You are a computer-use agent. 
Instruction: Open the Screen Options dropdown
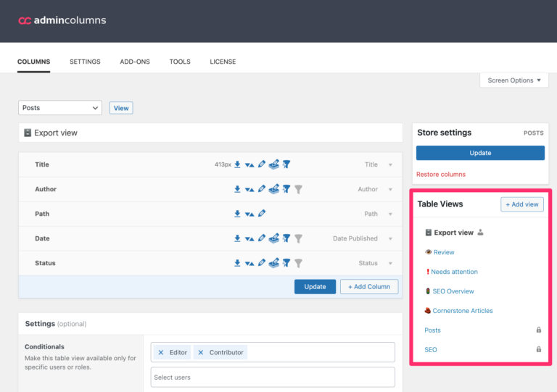(513, 80)
